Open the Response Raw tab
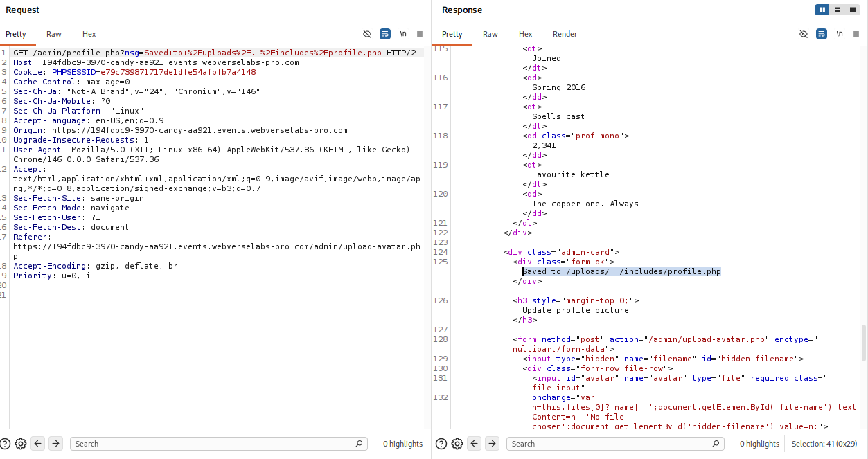The height and width of the screenshot is (459, 868). pos(490,34)
